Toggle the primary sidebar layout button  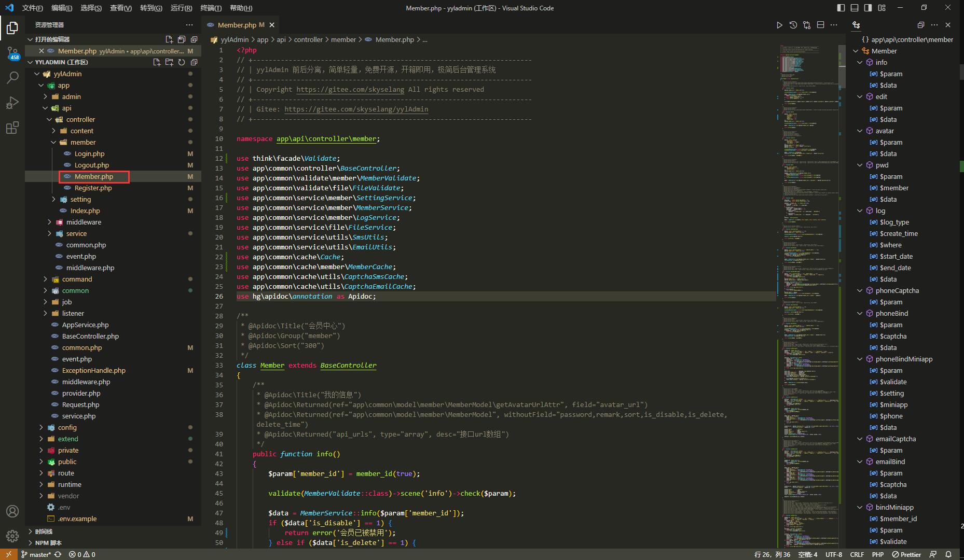pos(841,8)
